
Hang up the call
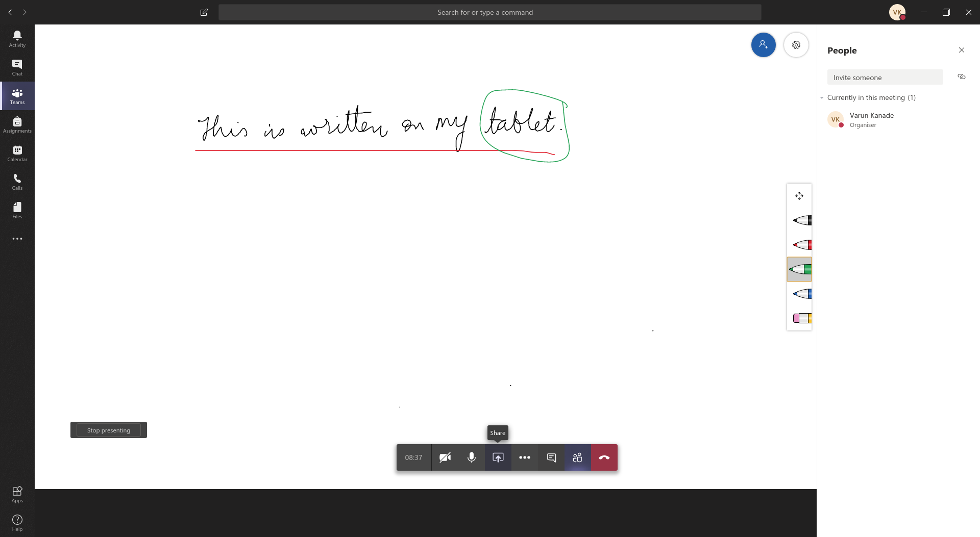(x=604, y=457)
